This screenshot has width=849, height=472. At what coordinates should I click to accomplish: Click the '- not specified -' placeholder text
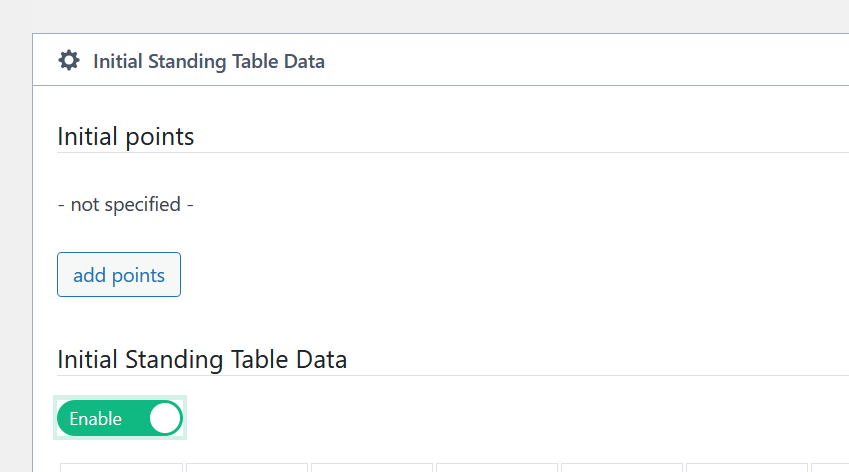click(126, 205)
